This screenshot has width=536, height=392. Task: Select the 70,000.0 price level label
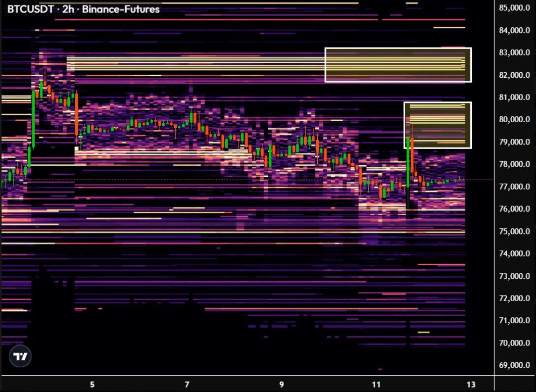[514, 343]
